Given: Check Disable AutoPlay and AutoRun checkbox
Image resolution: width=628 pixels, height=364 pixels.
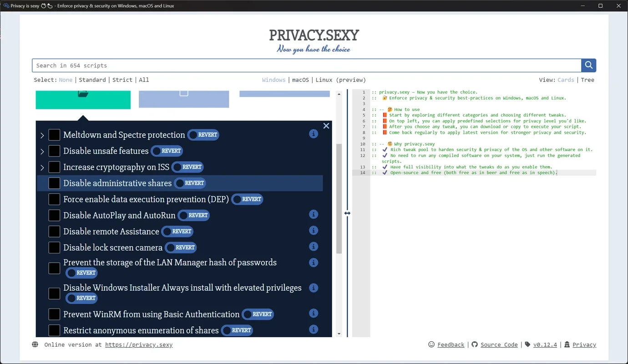Looking at the screenshot, I should click(x=54, y=215).
